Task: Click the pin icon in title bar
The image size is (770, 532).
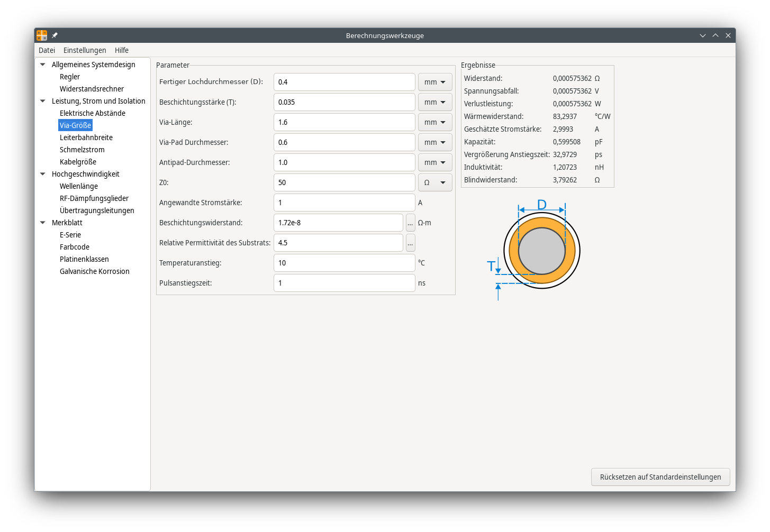Action: coord(55,35)
